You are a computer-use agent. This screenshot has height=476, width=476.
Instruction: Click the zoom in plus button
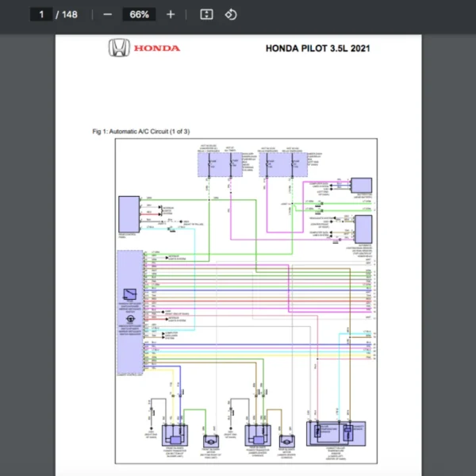click(171, 14)
